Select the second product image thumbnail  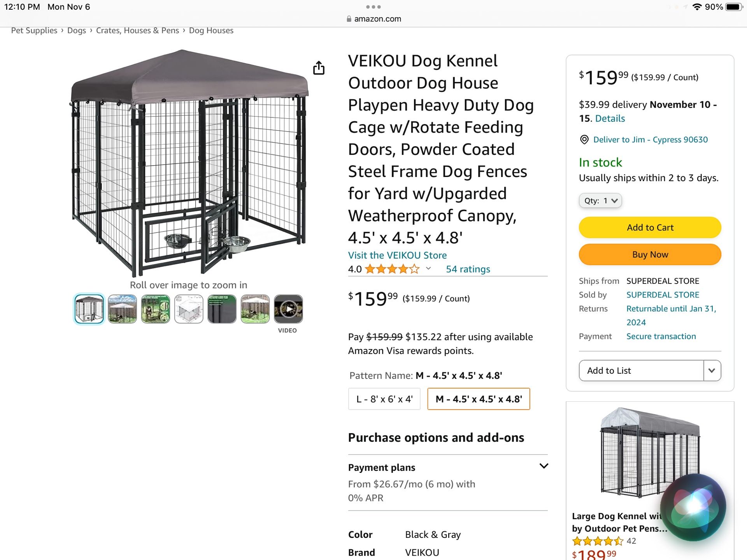(122, 308)
